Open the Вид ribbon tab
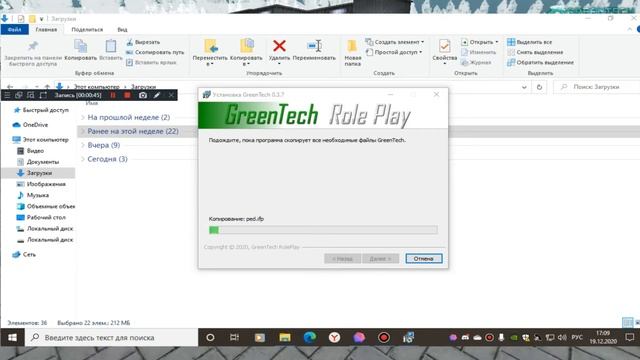This screenshot has width=640, height=360. [x=122, y=29]
